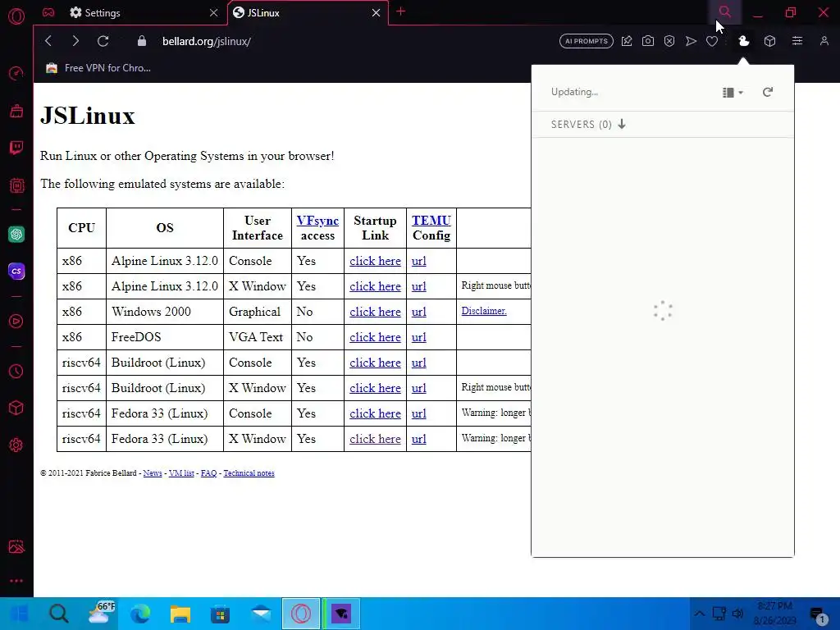The width and height of the screenshot is (840, 630).
Task: Open extensions cube in toolbar
Action: 769,41
